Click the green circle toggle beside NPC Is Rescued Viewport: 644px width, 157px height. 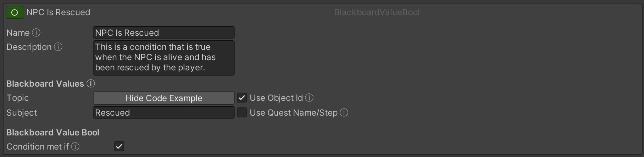click(15, 12)
